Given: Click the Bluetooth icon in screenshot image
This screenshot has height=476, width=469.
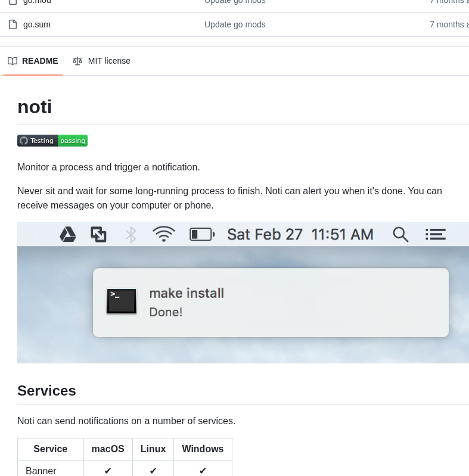Looking at the screenshot, I should pos(131,234).
